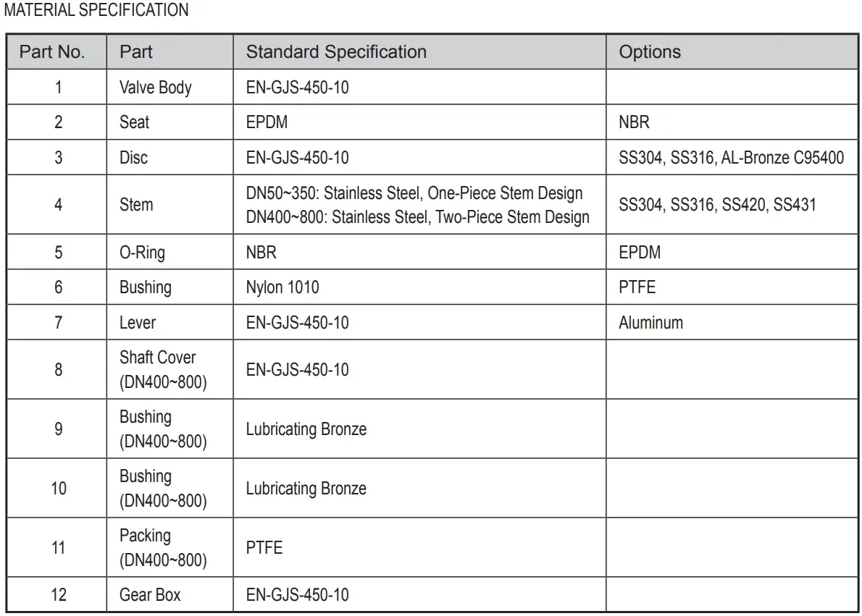This screenshot has height=616, width=862.
Task: Click the "DN400~800" two-piece stem design line
Action: coord(417,216)
